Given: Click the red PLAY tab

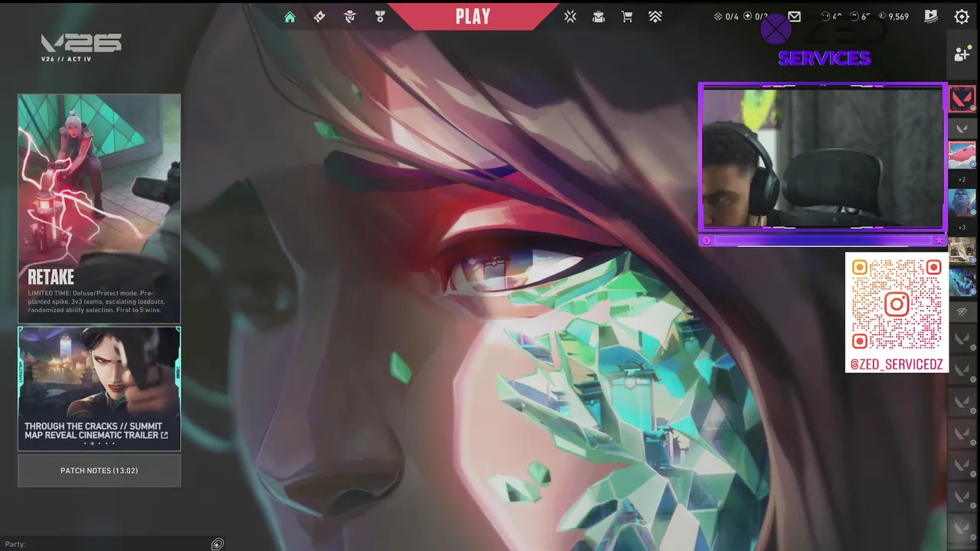Looking at the screenshot, I should (473, 16).
